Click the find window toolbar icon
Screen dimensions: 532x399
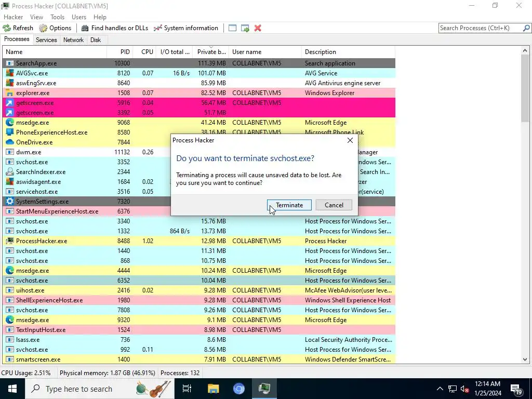[232, 28]
